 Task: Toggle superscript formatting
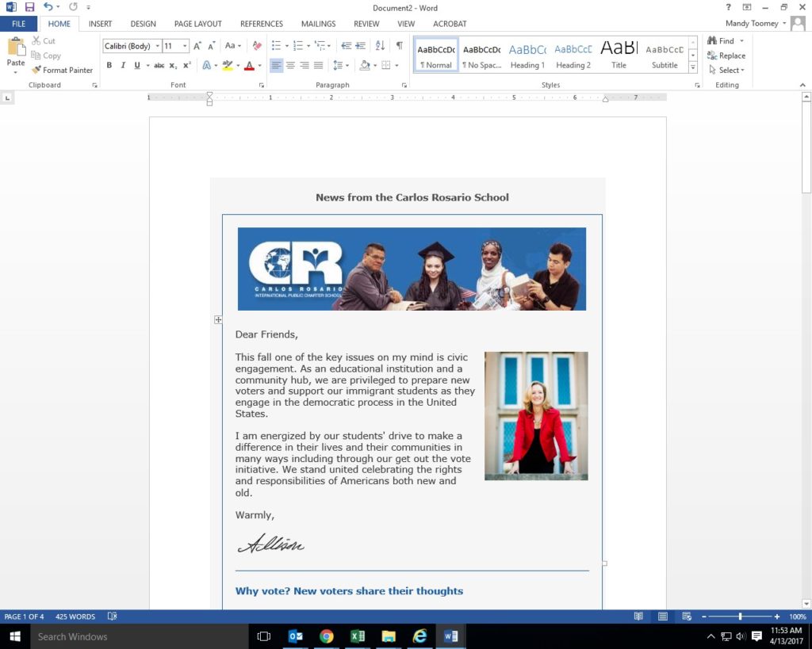187,65
